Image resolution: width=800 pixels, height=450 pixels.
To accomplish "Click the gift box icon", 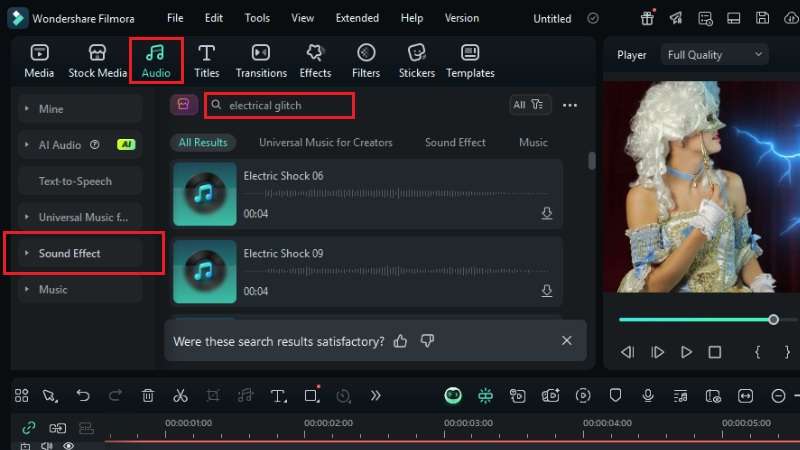I will [x=647, y=18].
